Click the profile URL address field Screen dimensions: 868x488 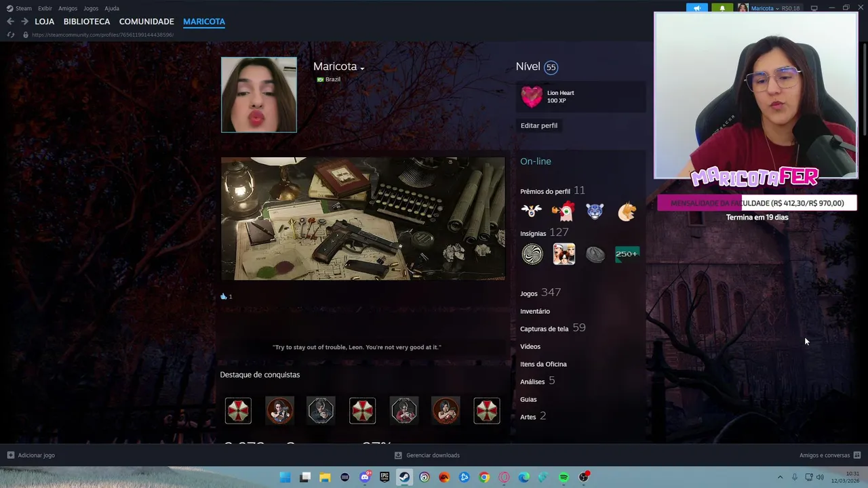[x=102, y=35]
